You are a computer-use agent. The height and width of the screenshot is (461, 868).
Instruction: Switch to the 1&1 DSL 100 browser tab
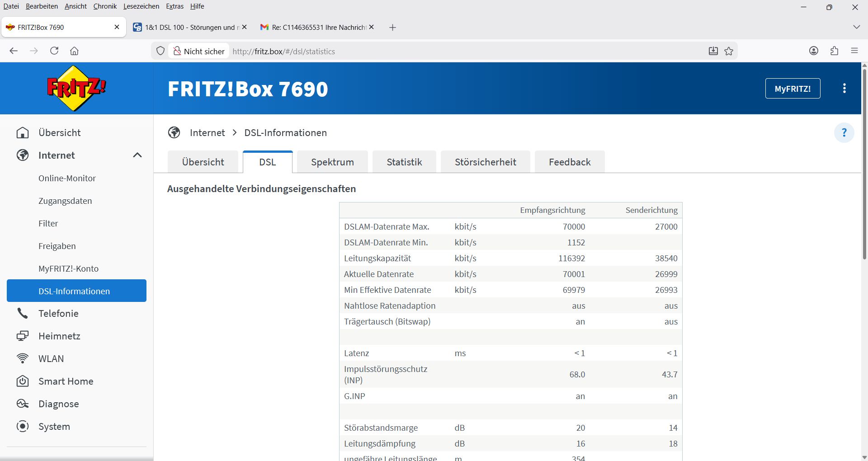pos(190,27)
